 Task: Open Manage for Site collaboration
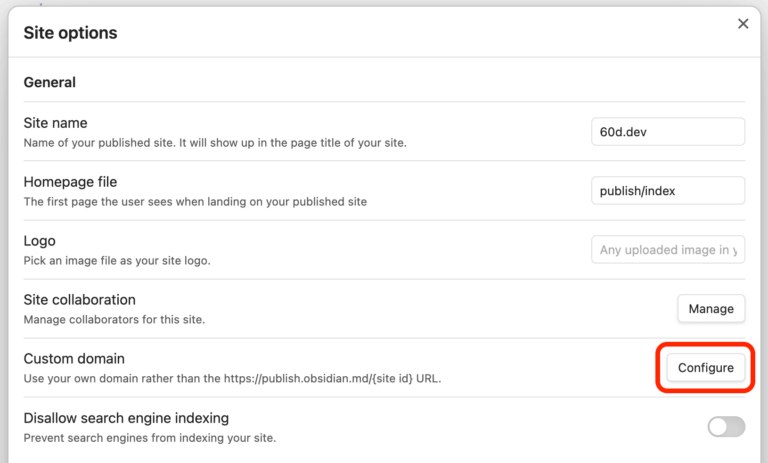click(711, 309)
